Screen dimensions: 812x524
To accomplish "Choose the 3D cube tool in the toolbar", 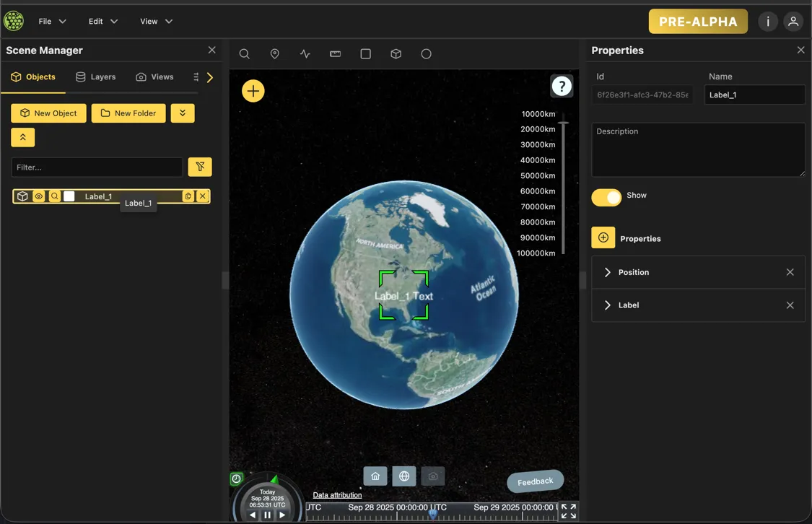I will click(396, 54).
